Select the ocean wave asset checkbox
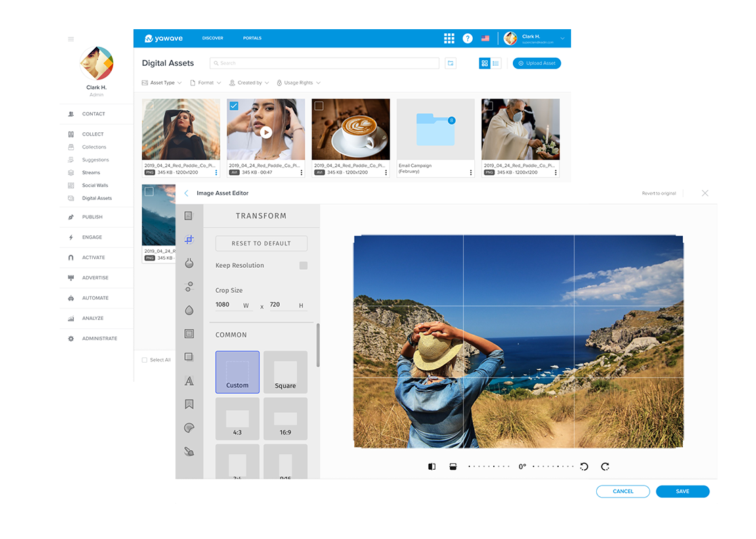Screen dimensions: 756x539 pyautogui.click(x=150, y=192)
